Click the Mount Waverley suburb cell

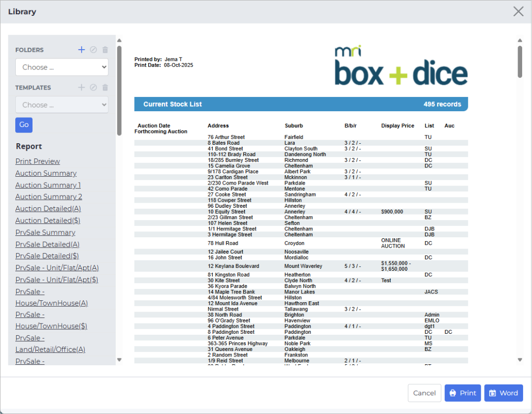tap(303, 266)
